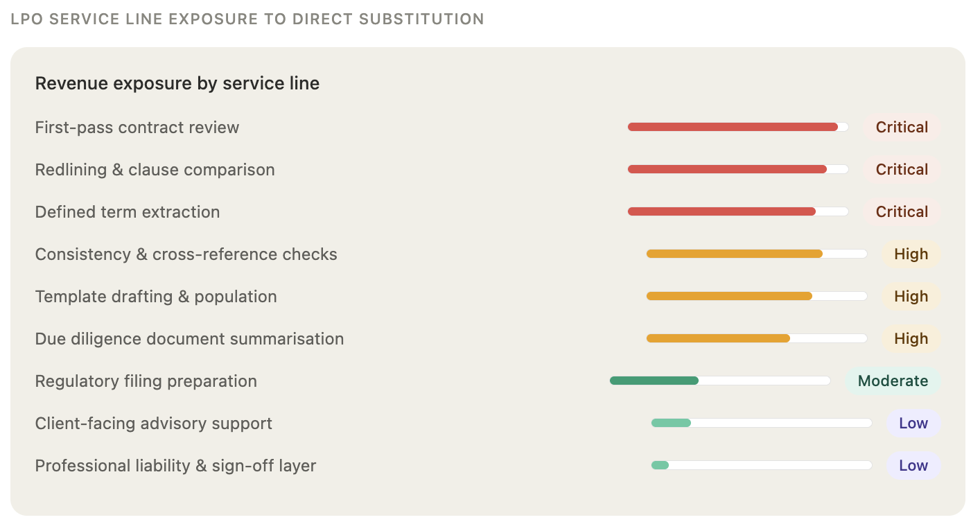Select the High badge for Template drafting
The height and width of the screenshot is (531, 980).
(911, 297)
